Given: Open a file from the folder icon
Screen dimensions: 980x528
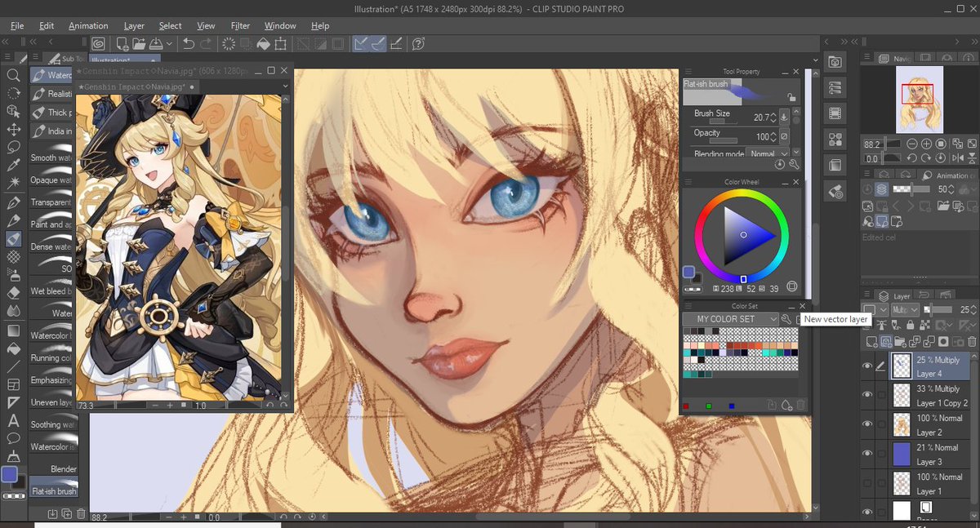Looking at the screenshot, I should click(x=139, y=44).
